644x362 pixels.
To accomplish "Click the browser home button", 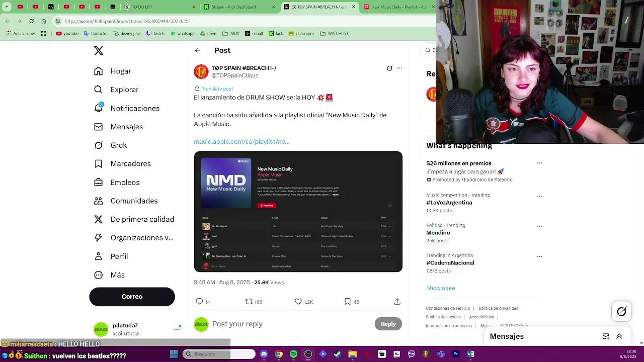I will tap(43, 21).
